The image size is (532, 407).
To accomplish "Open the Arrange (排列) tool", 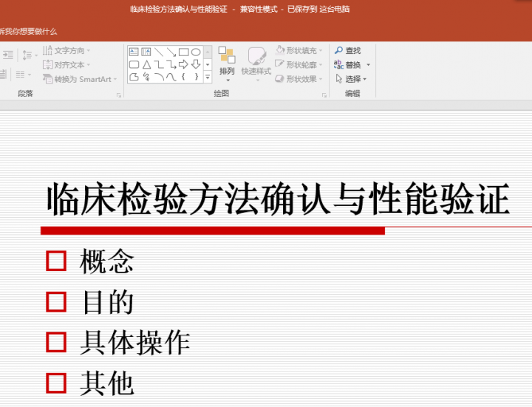I will point(227,63).
